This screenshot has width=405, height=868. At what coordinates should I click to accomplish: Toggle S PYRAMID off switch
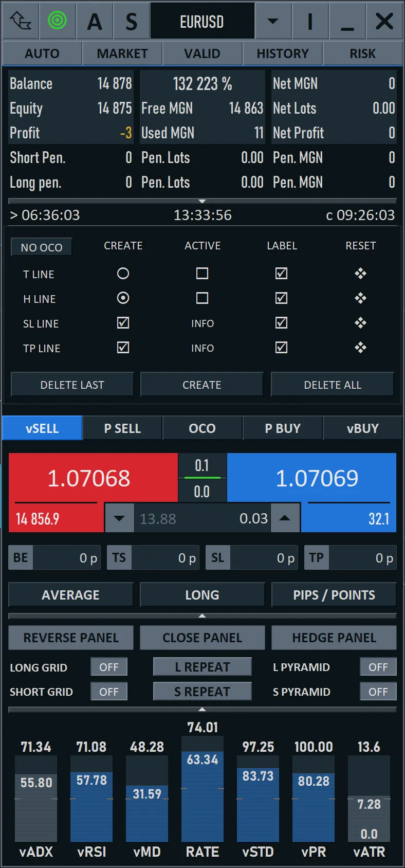pos(378,692)
